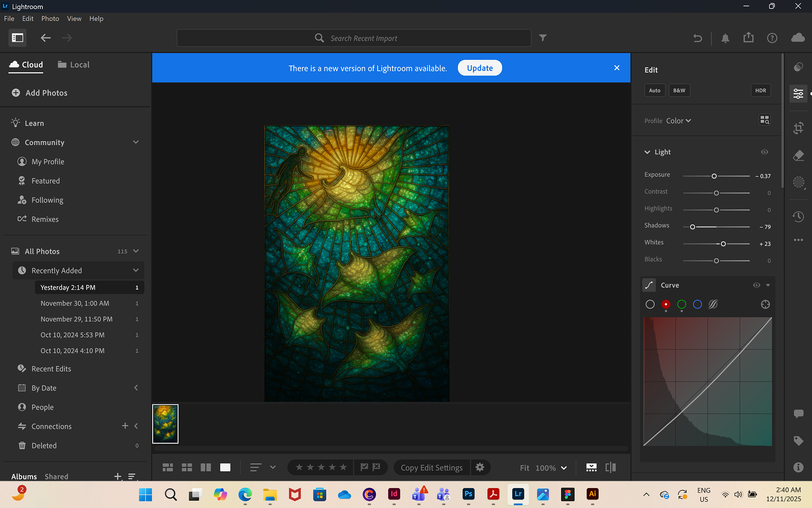The image size is (812, 508).
Task: Click the Update button
Action: tap(480, 68)
